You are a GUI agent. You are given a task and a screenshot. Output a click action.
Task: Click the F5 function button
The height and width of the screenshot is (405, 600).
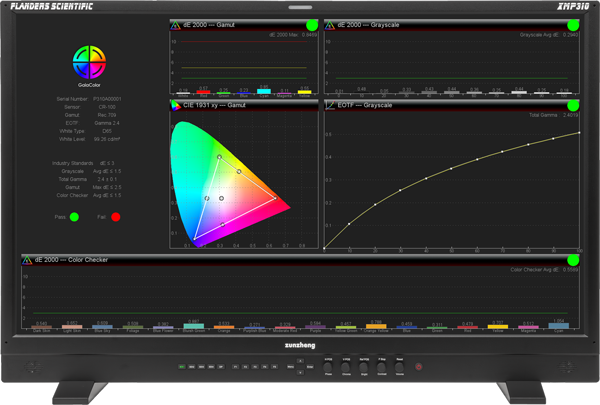(x=274, y=367)
